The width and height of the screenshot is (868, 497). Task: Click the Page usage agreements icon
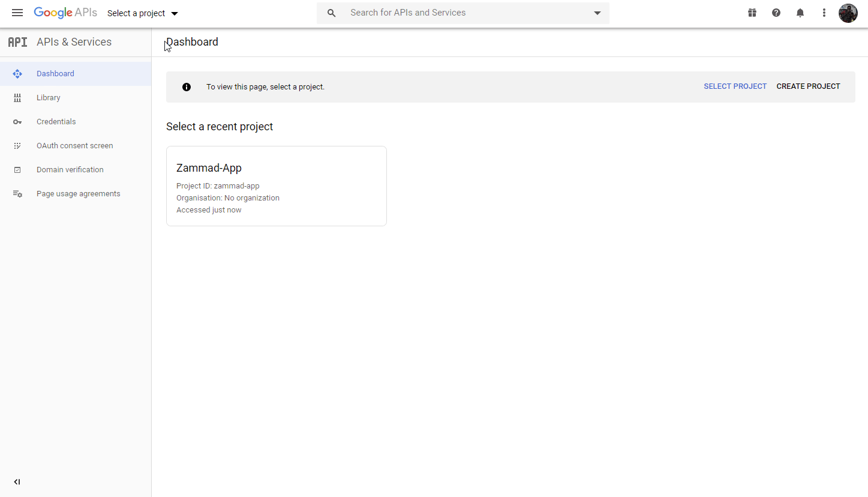[x=17, y=194]
